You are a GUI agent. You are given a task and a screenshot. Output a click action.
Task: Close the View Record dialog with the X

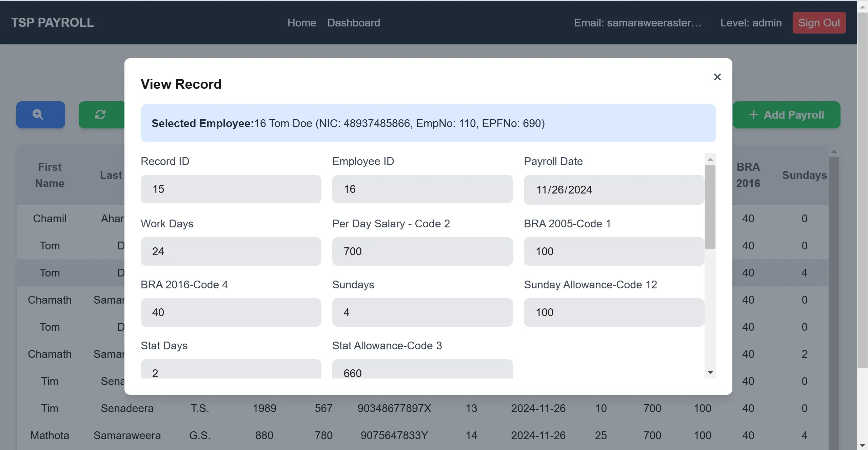pyautogui.click(x=717, y=77)
